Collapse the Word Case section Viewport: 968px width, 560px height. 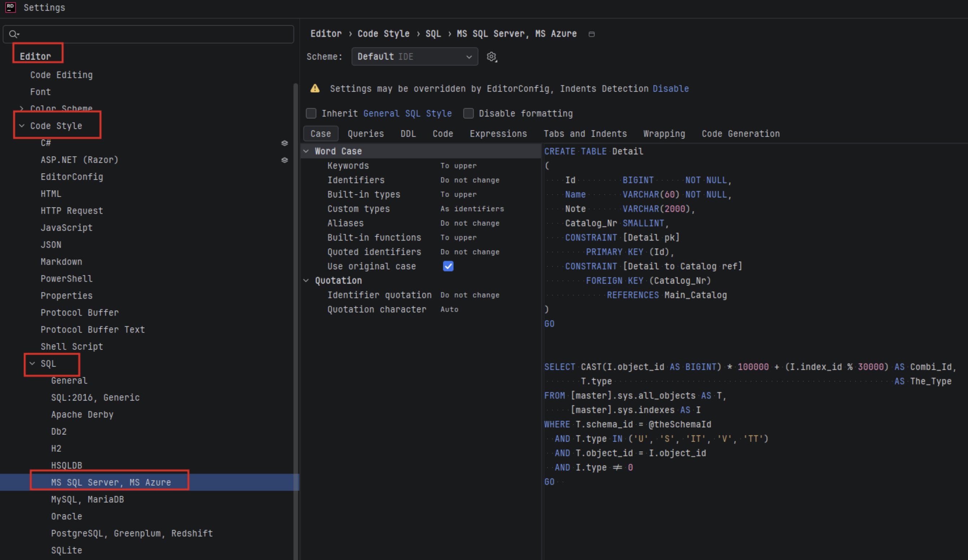tap(306, 151)
